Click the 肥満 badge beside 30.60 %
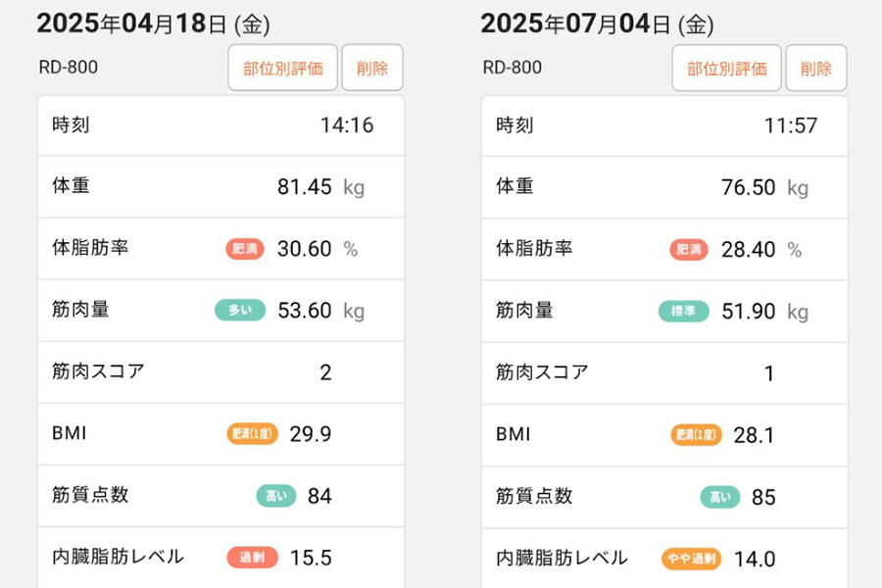This screenshot has width=882, height=588. click(x=245, y=249)
